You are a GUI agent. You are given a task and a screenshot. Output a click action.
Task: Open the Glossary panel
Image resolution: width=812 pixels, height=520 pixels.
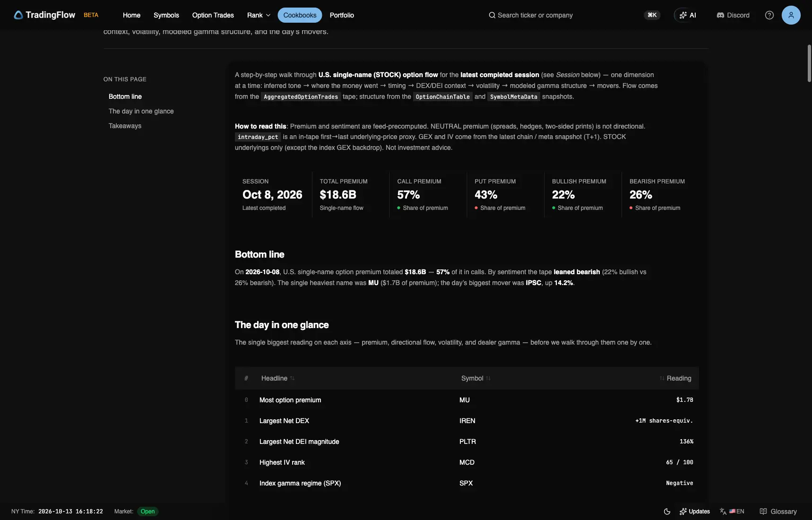[x=778, y=511]
